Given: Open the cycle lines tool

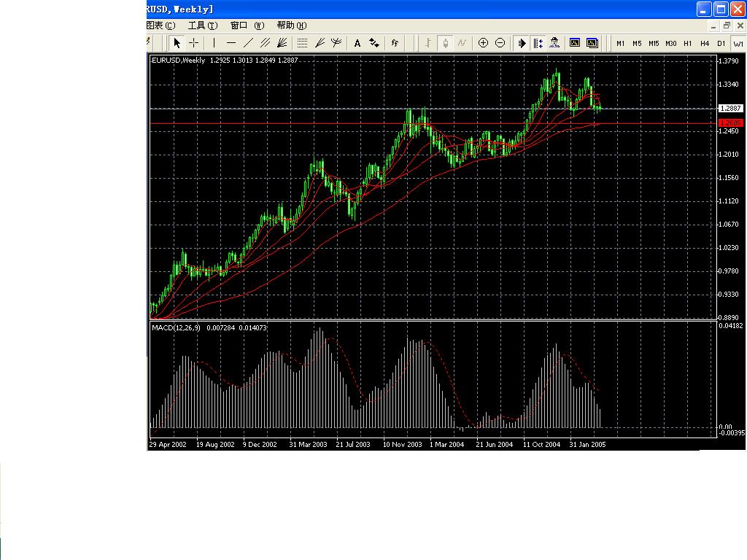Looking at the screenshot, I should 395,43.
